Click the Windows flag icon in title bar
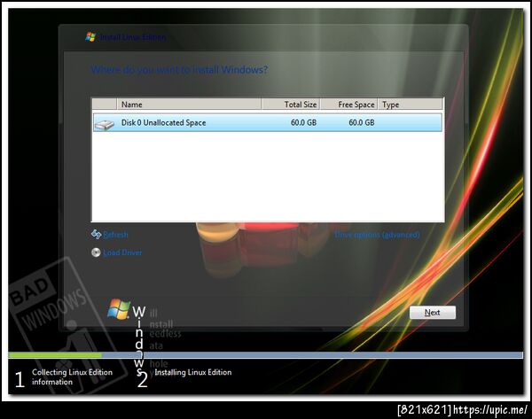532x419 pixels. [x=90, y=37]
